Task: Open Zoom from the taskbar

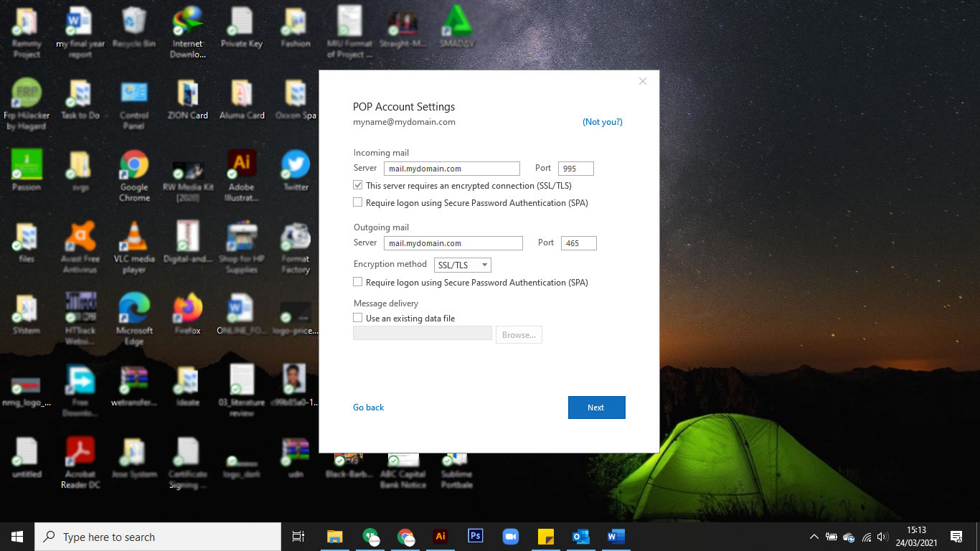Action: [510, 537]
